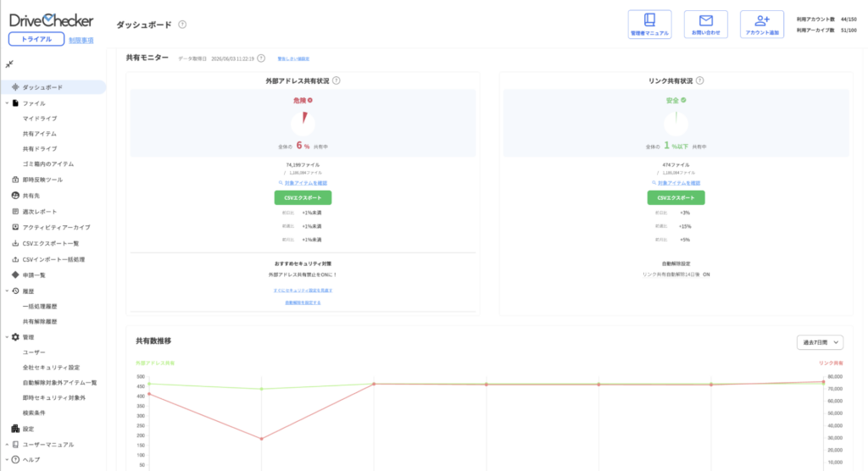
Task: Click the 共有先 globe icon
Action: 15,196
